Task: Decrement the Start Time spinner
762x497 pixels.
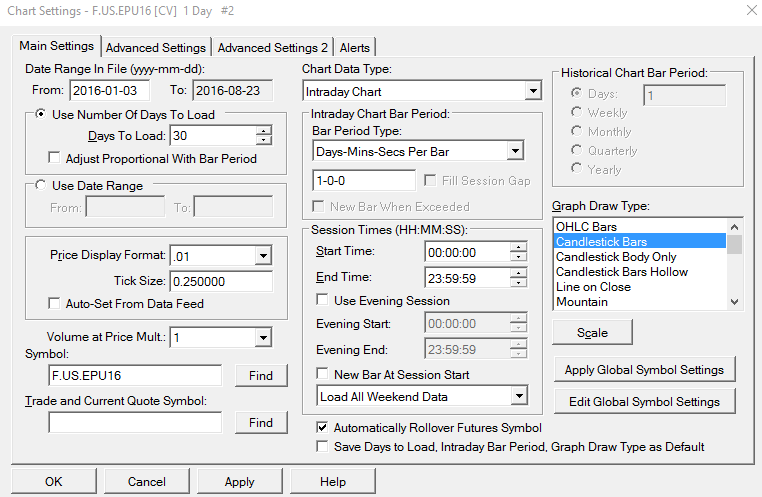Action: point(519,257)
